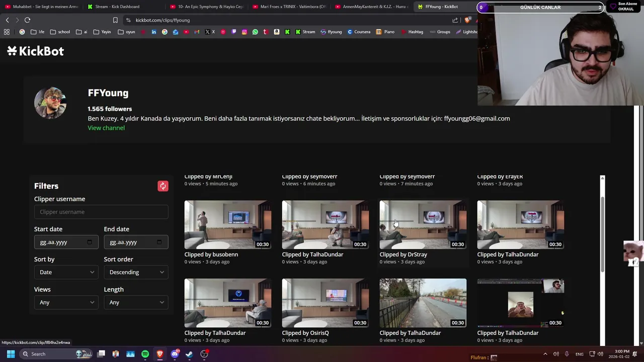
Task: Click the taskbar clock showing 3:00 PM
Action: click(x=619, y=354)
